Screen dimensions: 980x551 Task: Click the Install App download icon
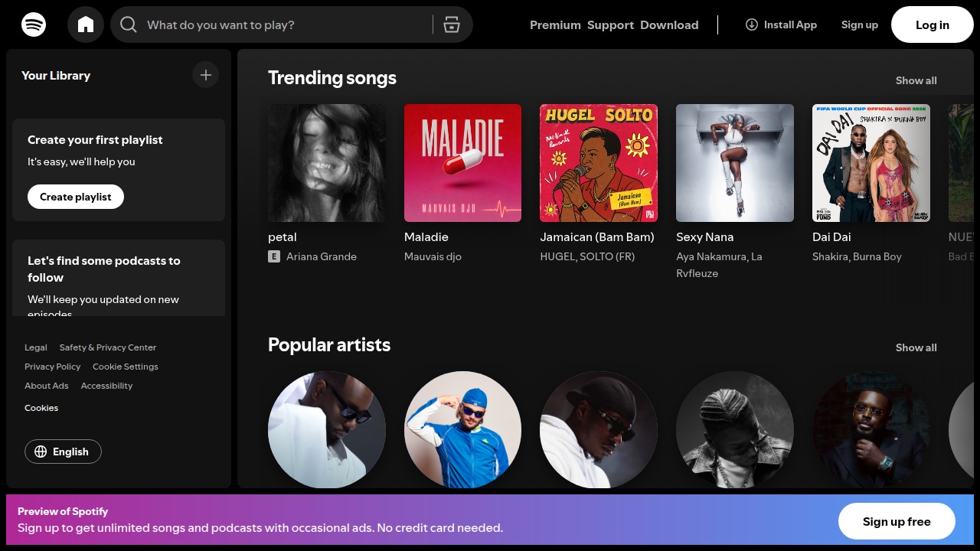pyautogui.click(x=752, y=24)
